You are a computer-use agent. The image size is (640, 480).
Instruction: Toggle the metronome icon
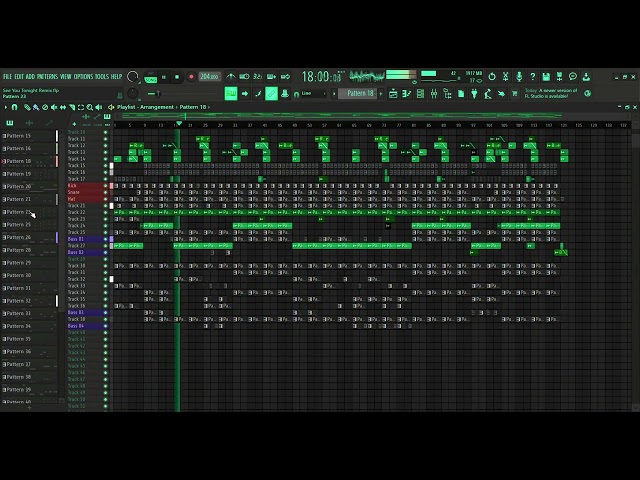pos(231,77)
